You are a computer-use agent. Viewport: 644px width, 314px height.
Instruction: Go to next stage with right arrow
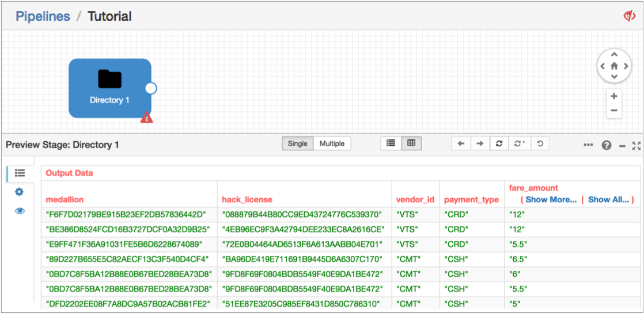480,144
